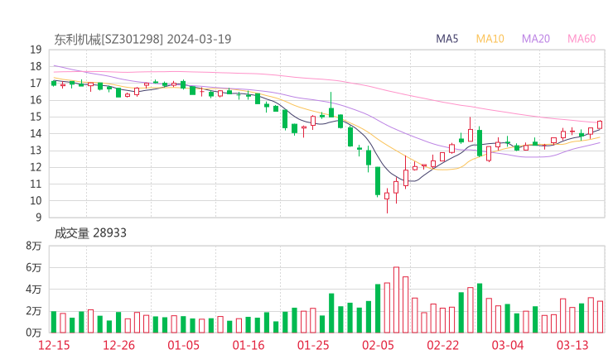
Task: Click the price axis value 14
Action: tap(36, 133)
